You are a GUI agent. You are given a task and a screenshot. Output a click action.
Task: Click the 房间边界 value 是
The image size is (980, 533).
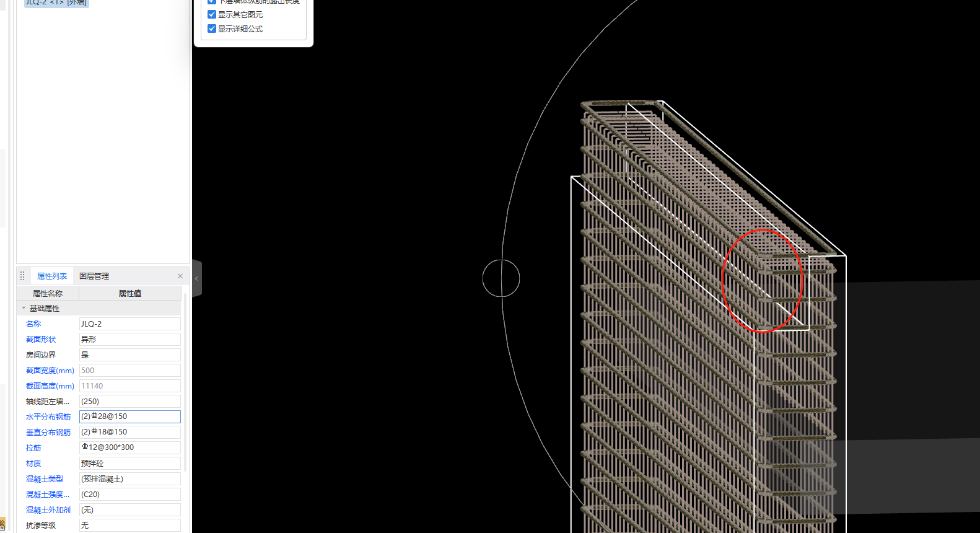[130, 355]
